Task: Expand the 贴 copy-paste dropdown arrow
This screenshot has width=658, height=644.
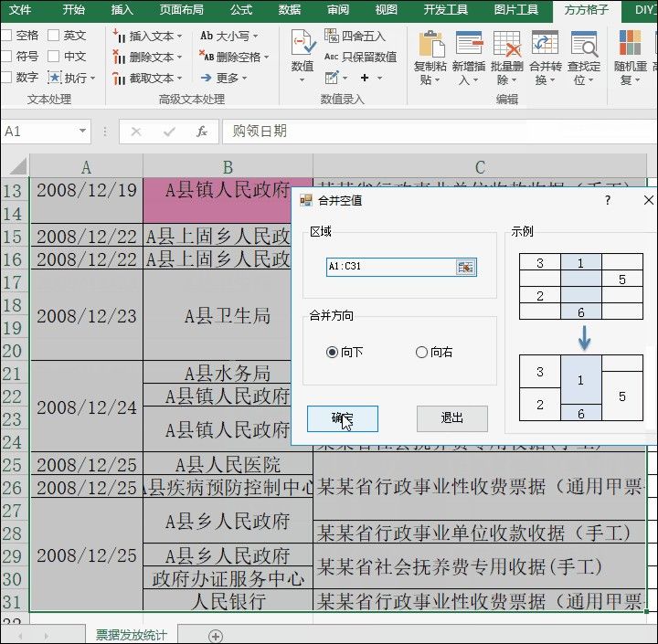Action: click(x=437, y=79)
